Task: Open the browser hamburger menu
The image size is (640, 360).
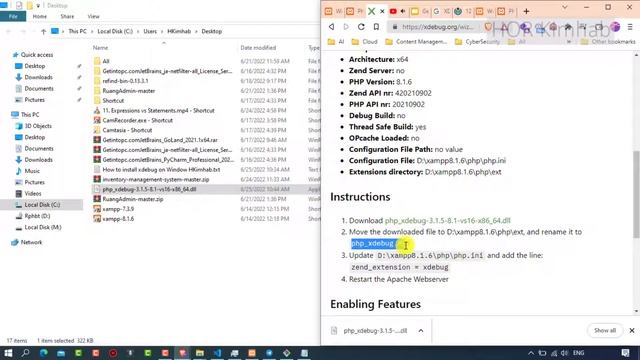Action: (630, 27)
